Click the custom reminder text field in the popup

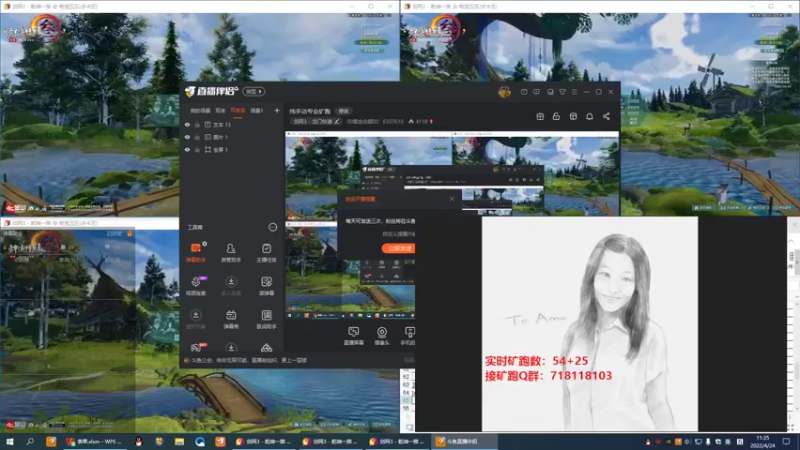(x=397, y=234)
